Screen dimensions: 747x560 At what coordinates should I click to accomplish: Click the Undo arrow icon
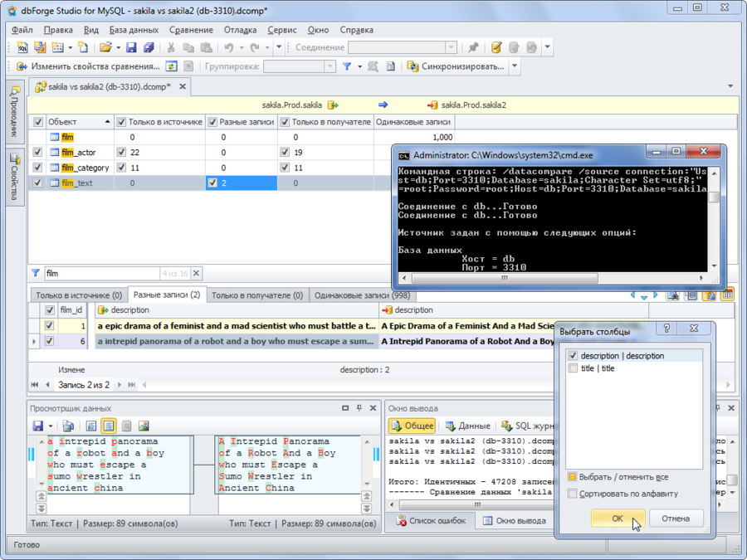click(x=229, y=47)
